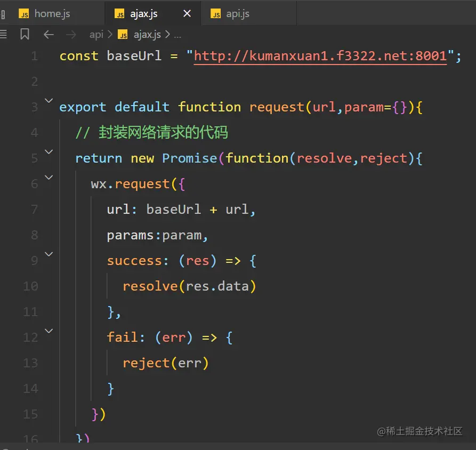Click line number 1 in the gutter

tap(35, 56)
